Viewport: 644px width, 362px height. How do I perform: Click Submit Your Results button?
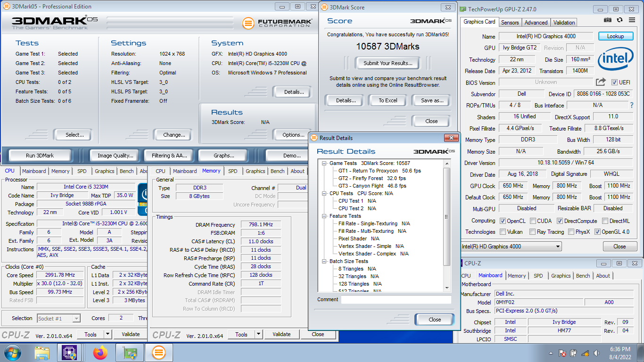click(x=388, y=63)
